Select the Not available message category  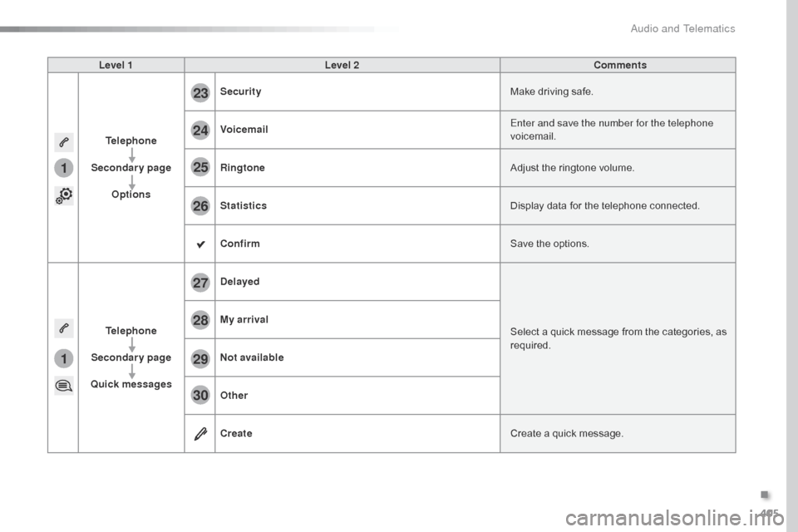click(x=252, y=357)
